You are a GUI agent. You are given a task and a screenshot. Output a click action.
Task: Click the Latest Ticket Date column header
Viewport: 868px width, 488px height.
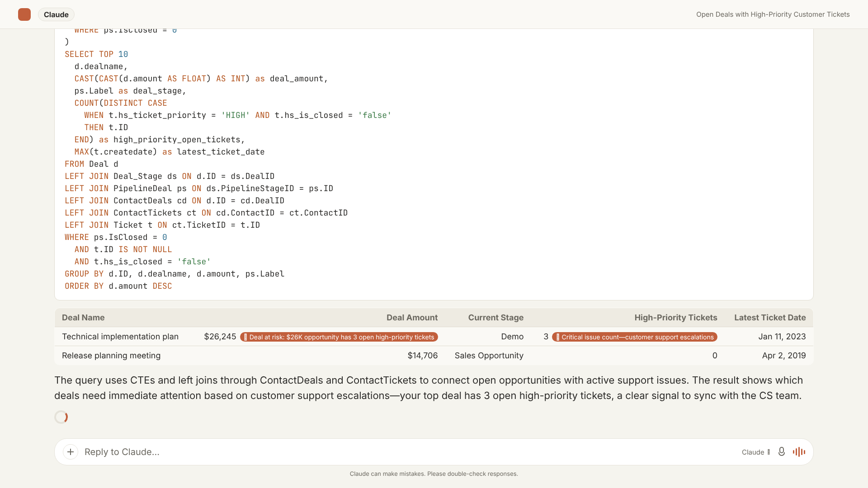(x=770, y=318)
